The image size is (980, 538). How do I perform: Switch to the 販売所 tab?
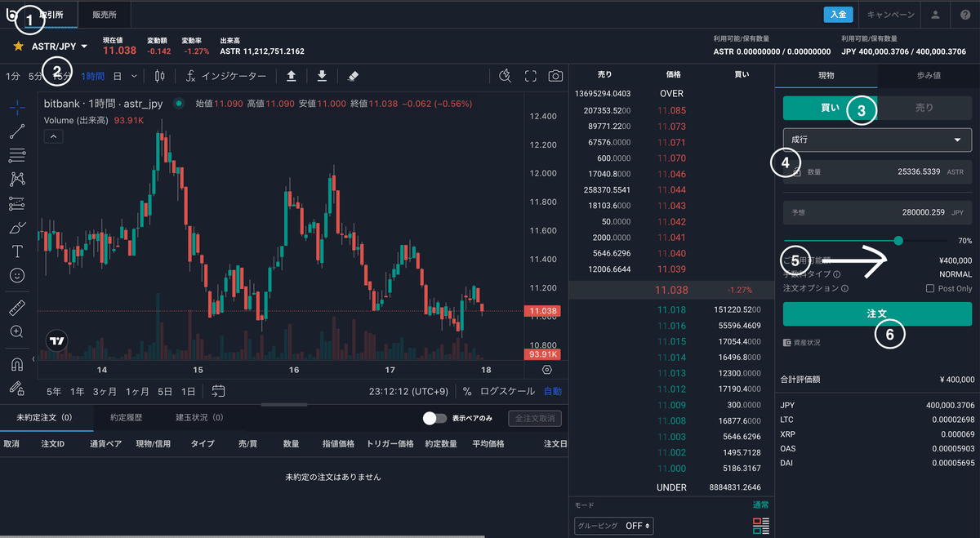[105, 14]
